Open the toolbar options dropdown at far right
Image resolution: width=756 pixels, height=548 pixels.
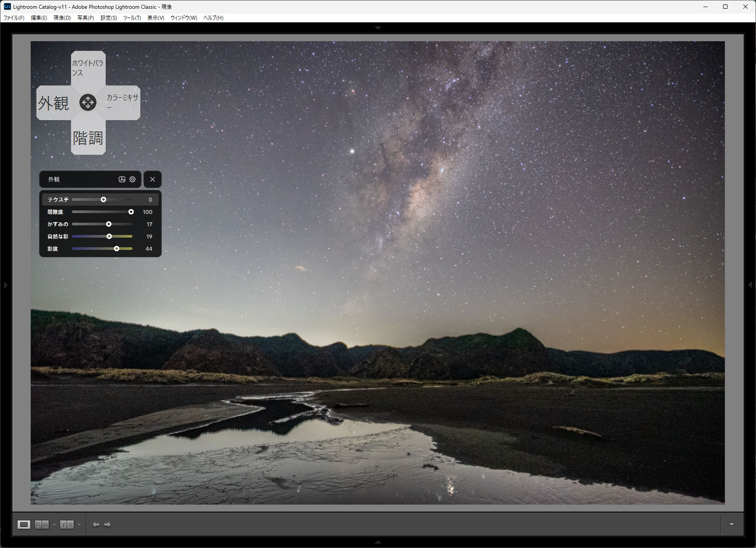coord(731,524)
